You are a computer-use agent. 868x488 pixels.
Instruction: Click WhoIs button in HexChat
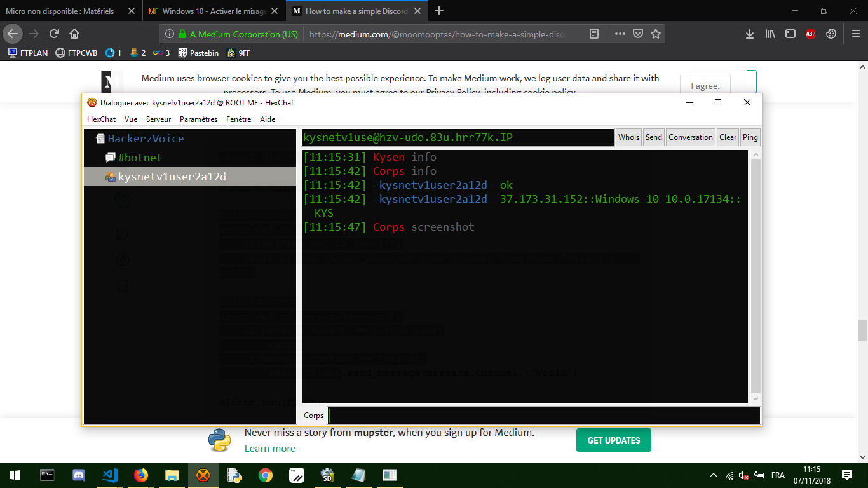coord(628,137)
